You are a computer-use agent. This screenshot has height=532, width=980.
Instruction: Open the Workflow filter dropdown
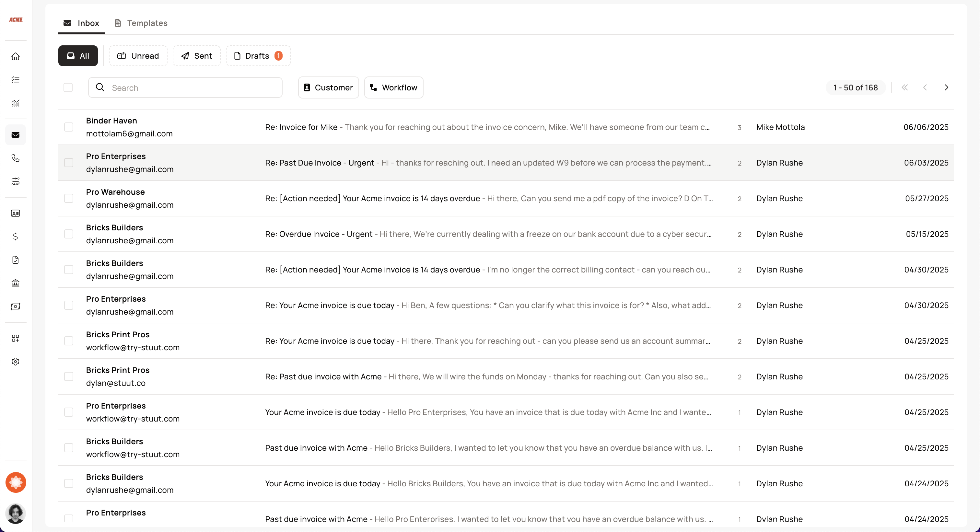394,87
